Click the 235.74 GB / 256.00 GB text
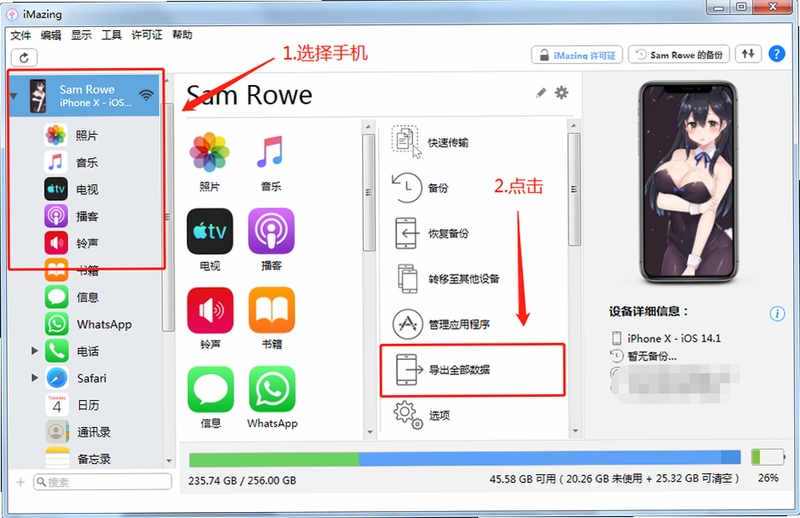800x518 pixels. pyautogui.click(x=242, y=480)
